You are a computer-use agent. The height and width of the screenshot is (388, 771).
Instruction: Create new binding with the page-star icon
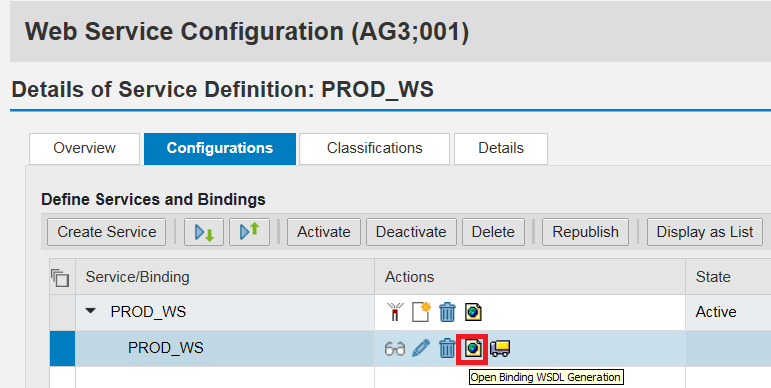(x=421, y=312)
